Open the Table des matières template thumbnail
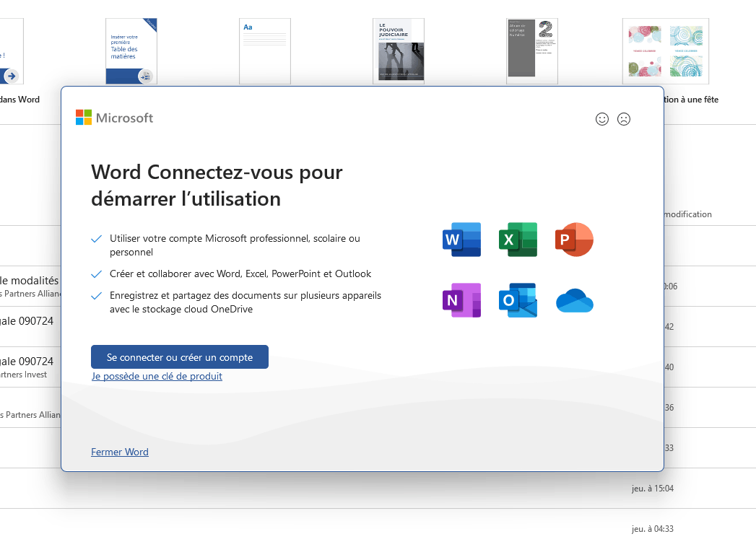The height and width of the screenshot is (547, 756). (x=131, y=51)
